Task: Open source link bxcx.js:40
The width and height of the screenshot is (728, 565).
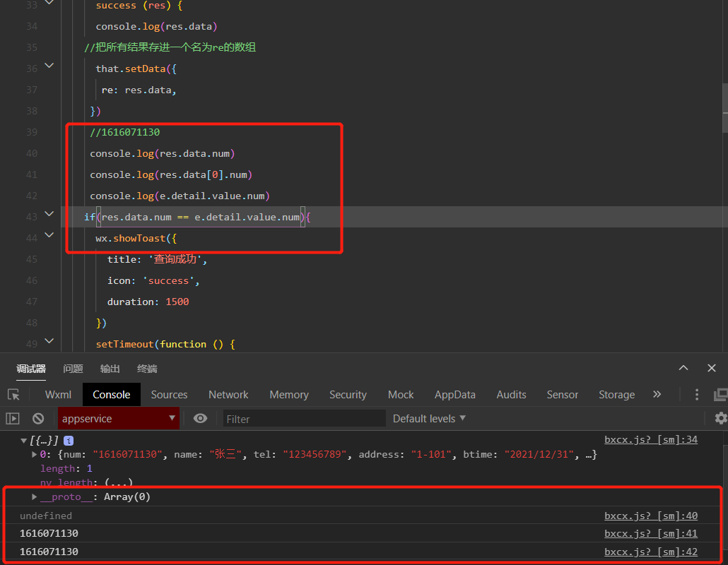Action: (651, 516)
